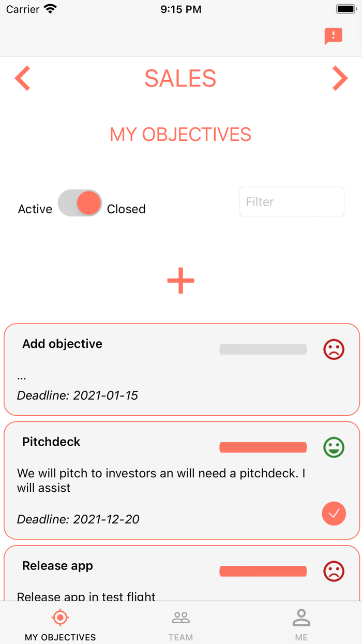Tap green happy face on Pitchdeck card
Viewport: 362px width, 644px height.
(334, 447)
